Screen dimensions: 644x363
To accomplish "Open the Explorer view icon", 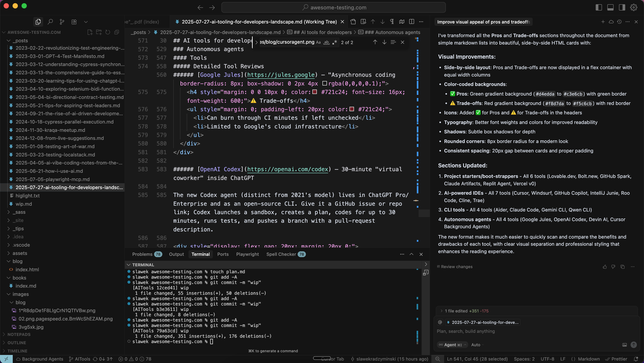I will click(x=38, y=22).
